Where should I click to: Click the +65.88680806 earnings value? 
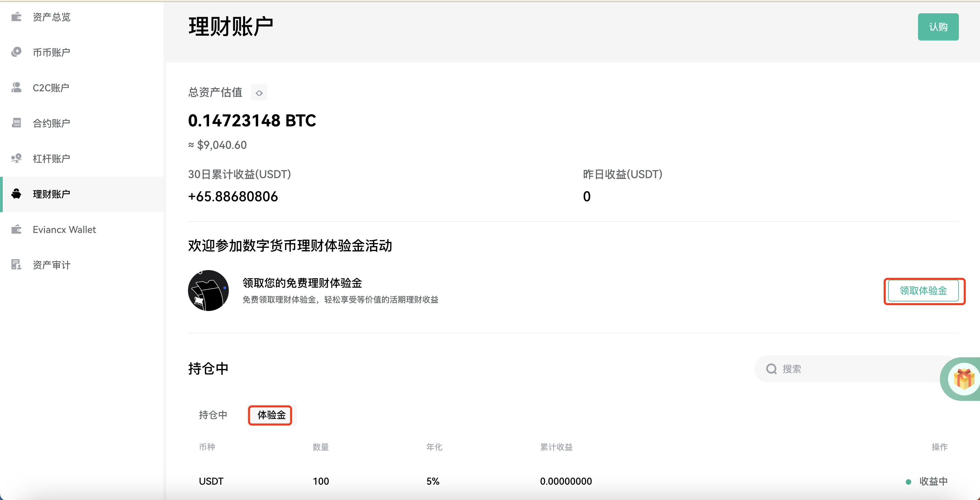click(x=233, y=196)
